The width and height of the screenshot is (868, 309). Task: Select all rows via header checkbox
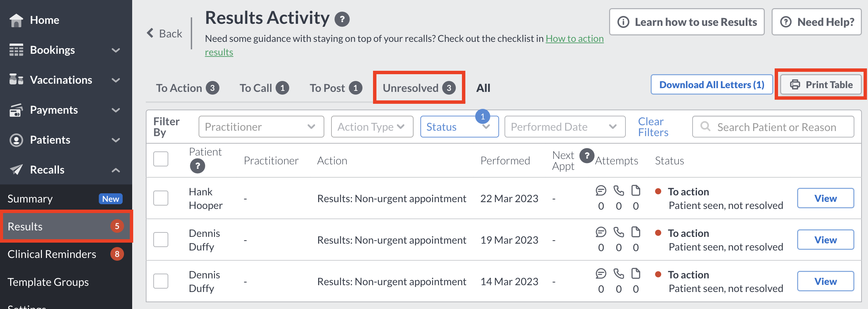pos(161,159)
